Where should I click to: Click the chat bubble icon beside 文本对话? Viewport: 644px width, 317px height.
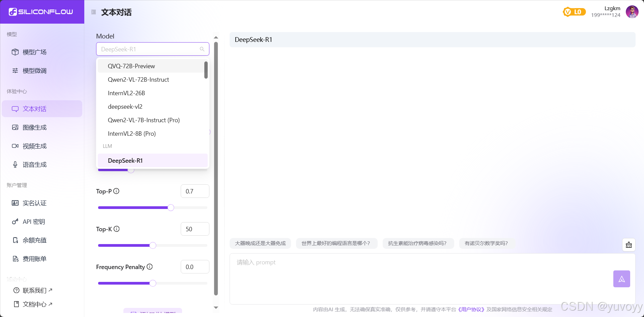click(x=15, y=109)
